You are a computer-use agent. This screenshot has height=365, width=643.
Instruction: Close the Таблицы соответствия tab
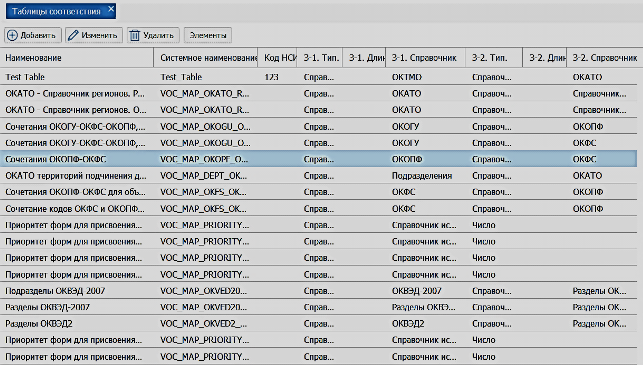[111, 9]
